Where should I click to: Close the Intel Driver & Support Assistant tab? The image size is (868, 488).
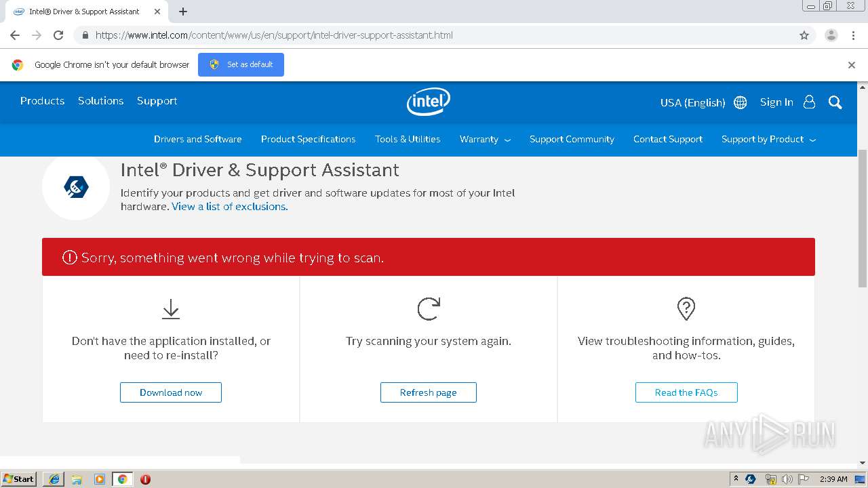[157, 12]
